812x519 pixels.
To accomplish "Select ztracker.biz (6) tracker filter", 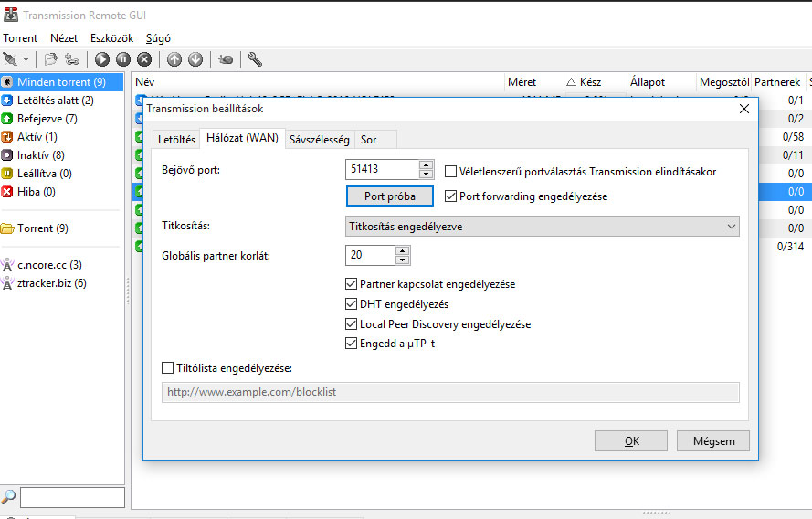I will 61,283.
